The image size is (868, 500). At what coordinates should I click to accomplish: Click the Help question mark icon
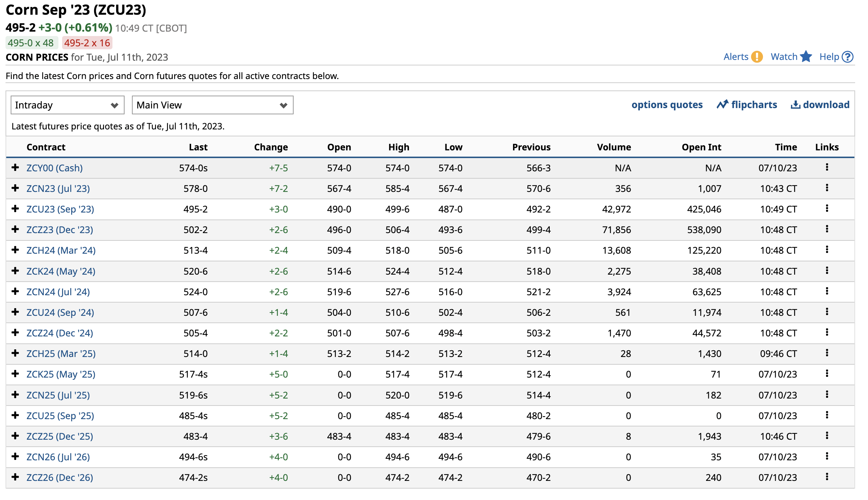point(847,57)
